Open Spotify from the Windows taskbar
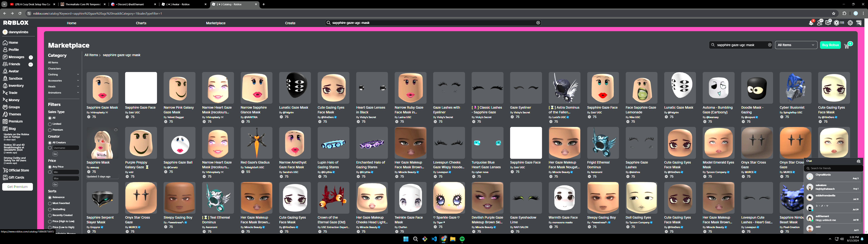Viewport: 868px width, 244px height. click(462, 239)
